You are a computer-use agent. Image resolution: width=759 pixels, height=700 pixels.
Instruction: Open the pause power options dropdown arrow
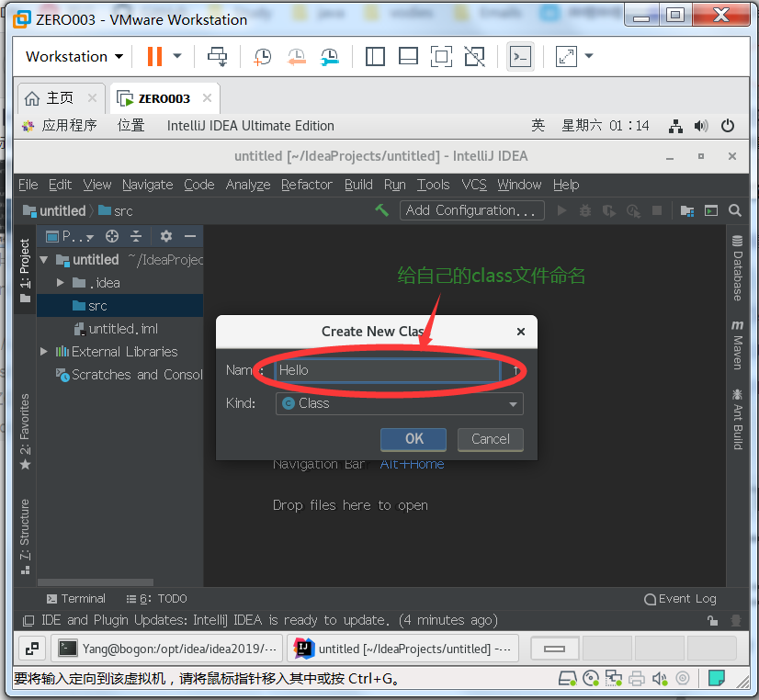click(177, 56)
